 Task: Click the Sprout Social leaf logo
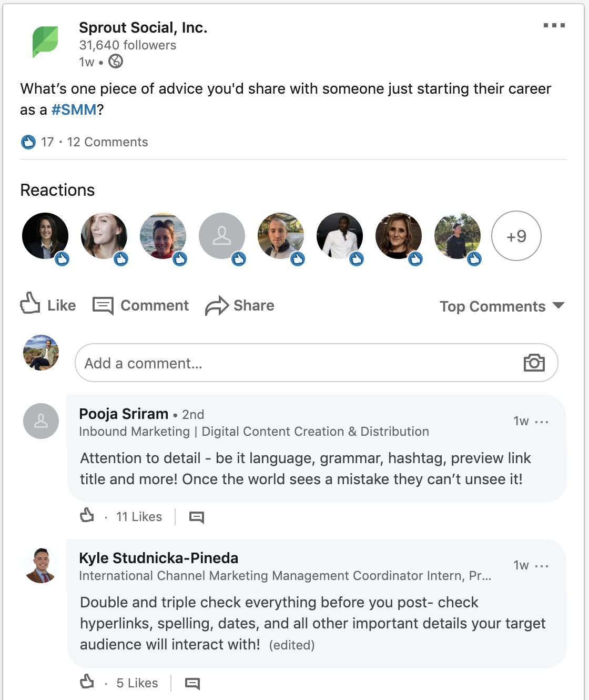(x=45, y=42)
